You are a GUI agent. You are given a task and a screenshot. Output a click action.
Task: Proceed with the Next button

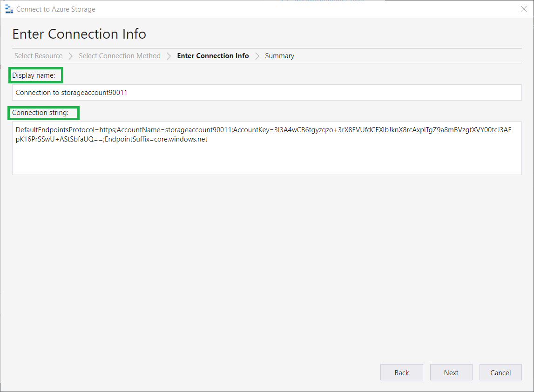coord(451,372)
